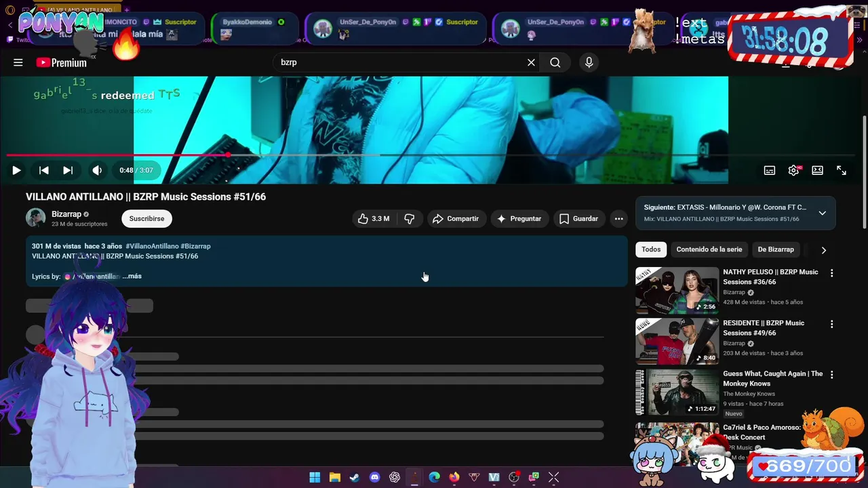Open Ca7riel & Paco Amoroso thumbnail
This screenshot has height=488, width=868.
point(677,443)
